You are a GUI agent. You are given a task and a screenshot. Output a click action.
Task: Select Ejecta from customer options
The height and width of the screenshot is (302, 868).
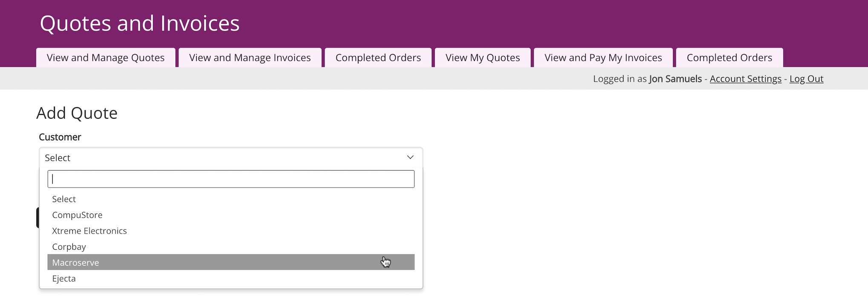tap(231, 278)
